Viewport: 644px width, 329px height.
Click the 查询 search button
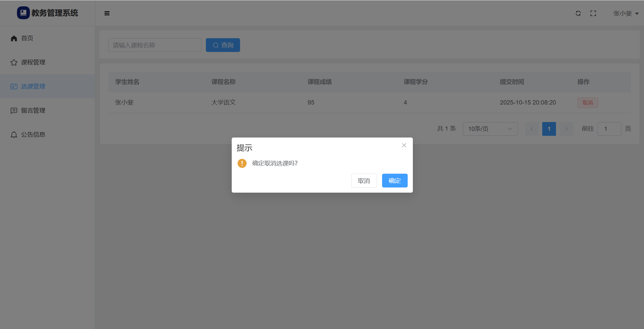[223, 45]
